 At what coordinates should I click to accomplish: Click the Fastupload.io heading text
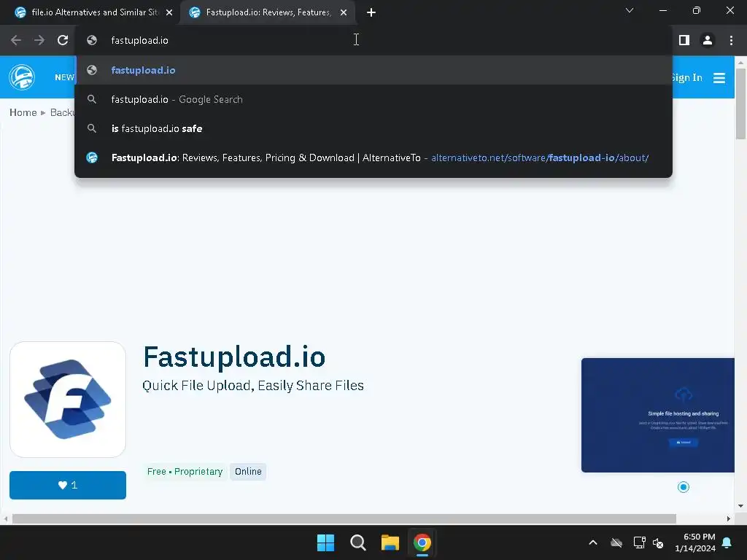(x=234, y=357)
